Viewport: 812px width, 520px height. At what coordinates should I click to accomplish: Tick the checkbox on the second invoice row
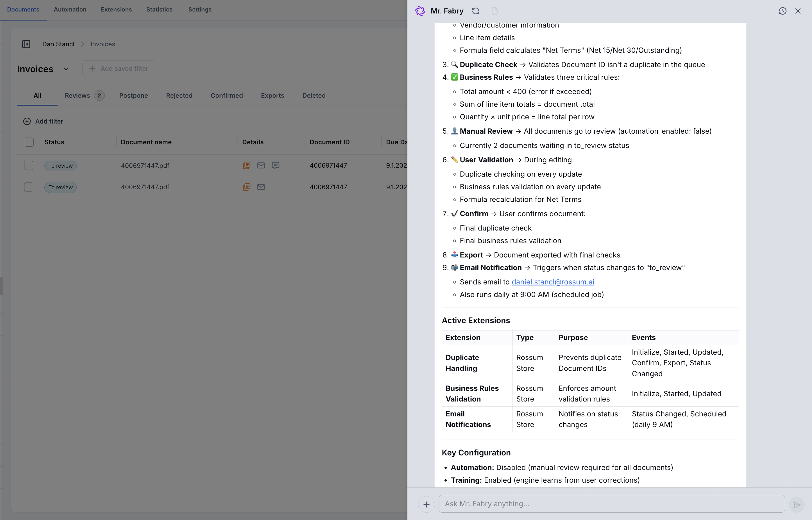point(29,187)
